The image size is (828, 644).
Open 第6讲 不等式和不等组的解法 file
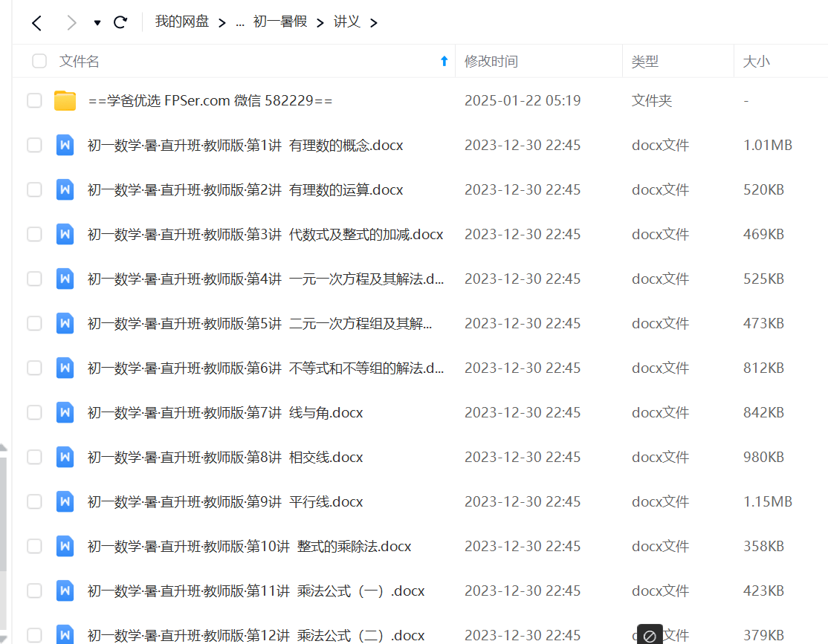(265, 368)
